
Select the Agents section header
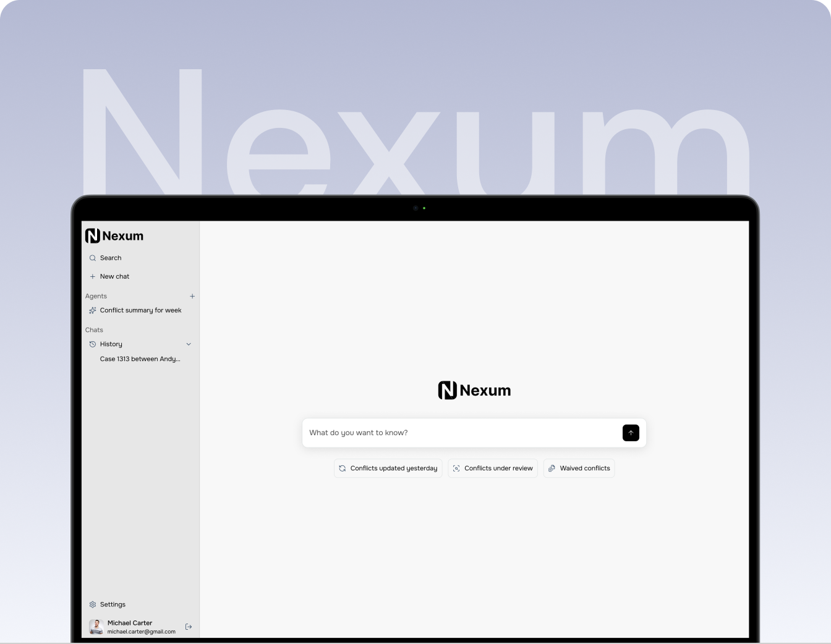96,296
